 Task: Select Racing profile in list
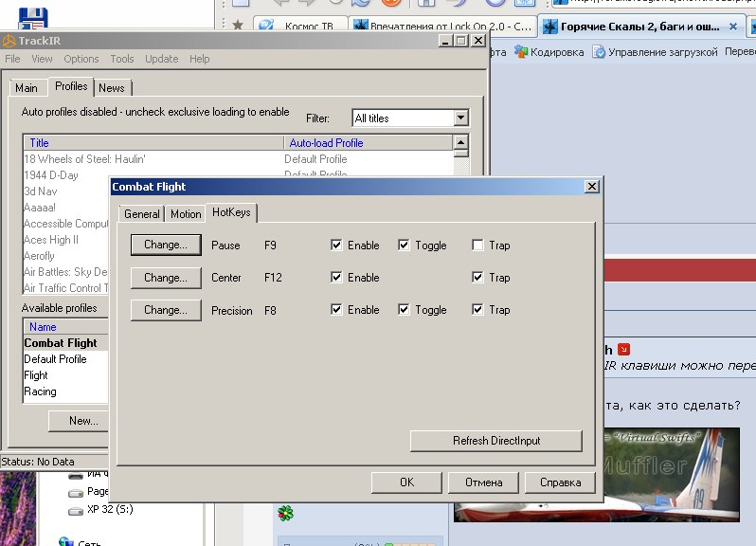click(x=66, y=391)
